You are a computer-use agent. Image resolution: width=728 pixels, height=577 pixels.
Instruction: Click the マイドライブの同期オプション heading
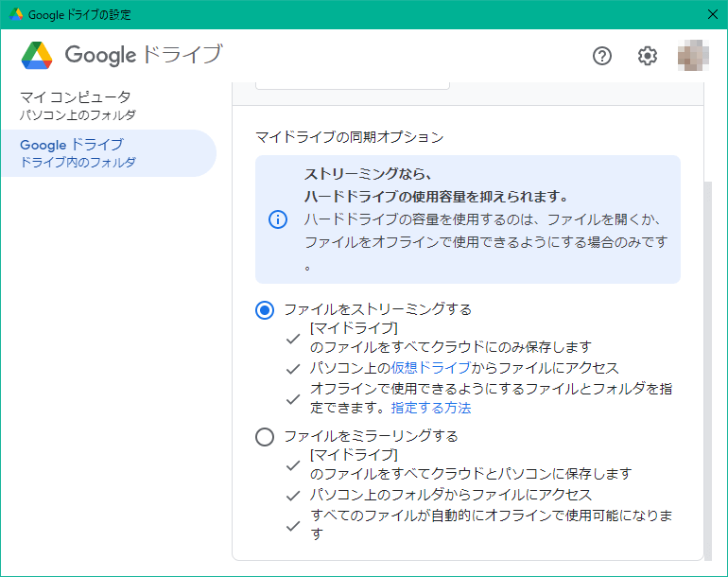349,137
